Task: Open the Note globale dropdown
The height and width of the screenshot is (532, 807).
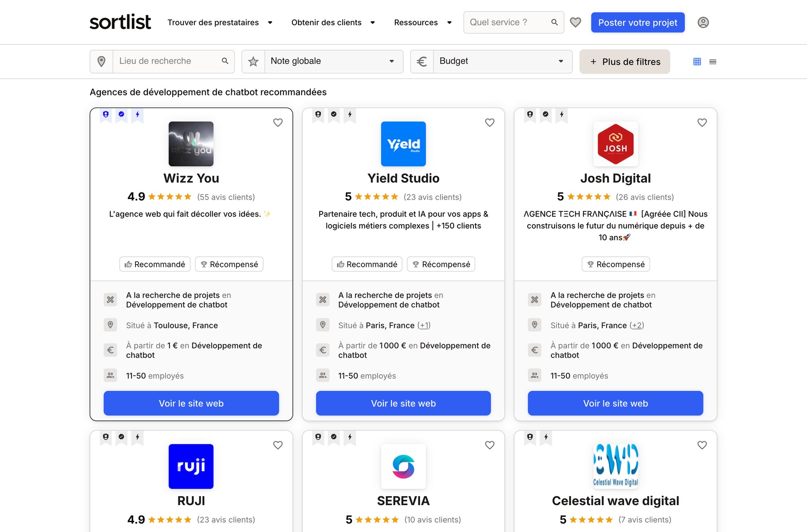Action: click(334, 61)
